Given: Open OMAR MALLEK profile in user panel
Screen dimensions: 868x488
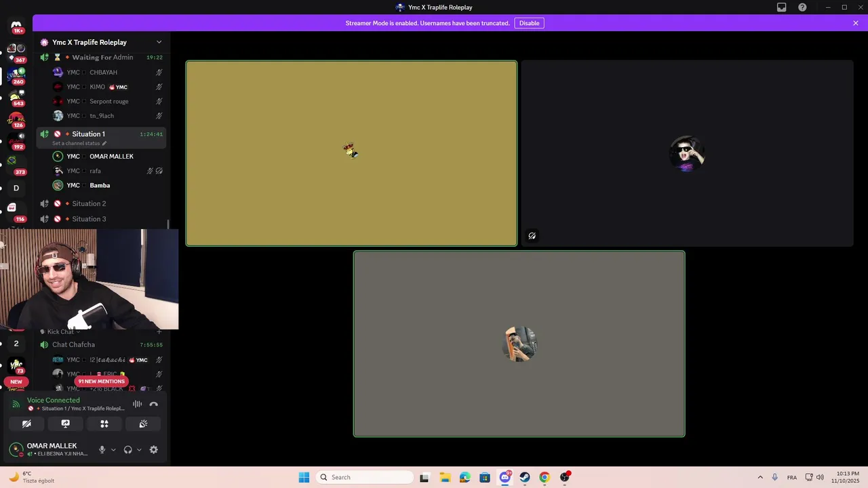Looking at the screenshot, I should pyautogui.click(x=51, y=449).
